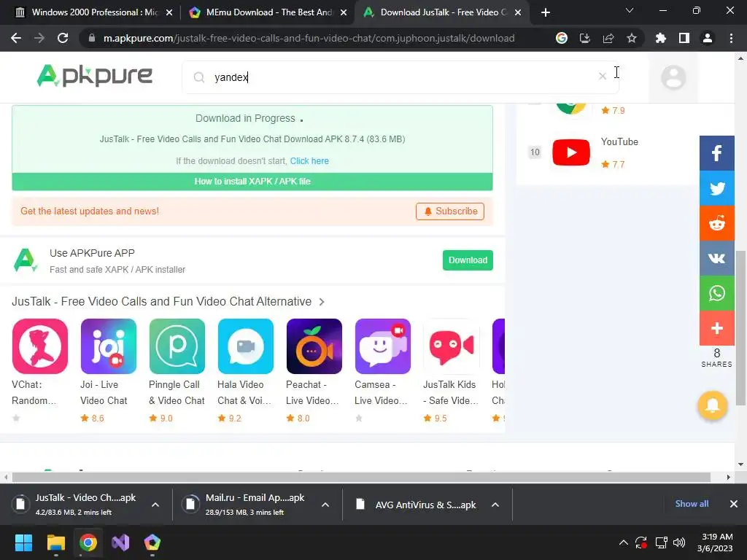Screen dimensions: 747x560
Task: Click the address bar URL
Action: 309,38
